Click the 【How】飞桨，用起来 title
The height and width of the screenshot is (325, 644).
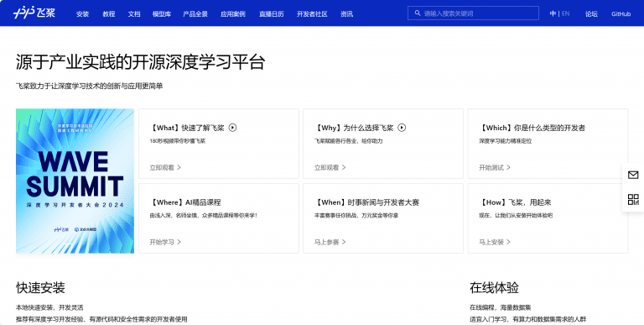[515, 202]
